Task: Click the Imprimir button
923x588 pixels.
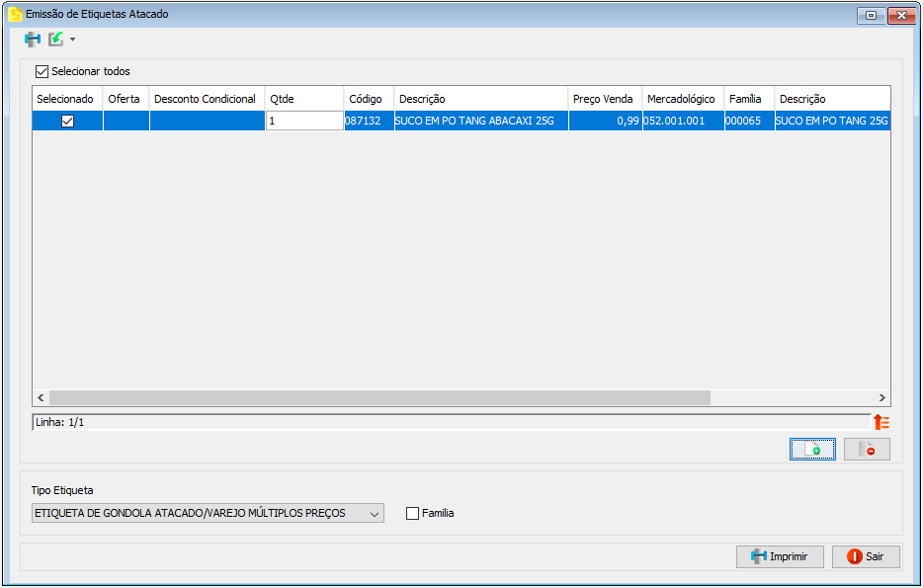Action: tap(780, 556)
